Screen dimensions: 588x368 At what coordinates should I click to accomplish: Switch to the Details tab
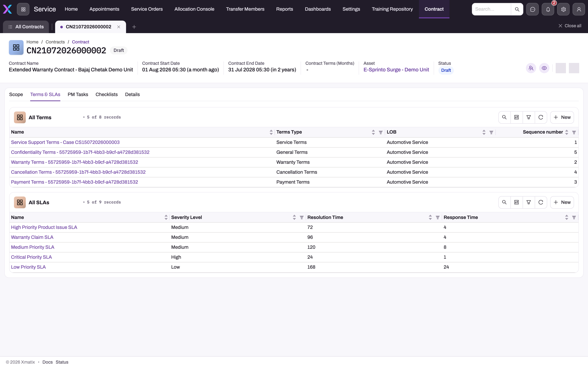pos(132,94)
